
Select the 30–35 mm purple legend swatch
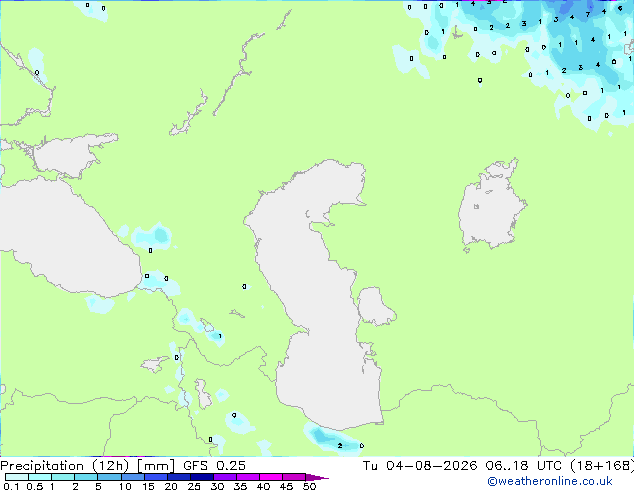coord(225,477)
